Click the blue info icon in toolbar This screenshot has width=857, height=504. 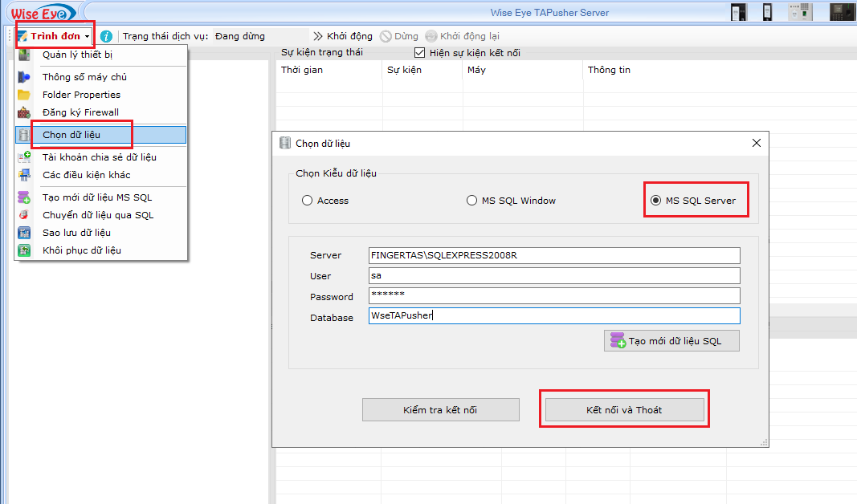click(106, 36)
